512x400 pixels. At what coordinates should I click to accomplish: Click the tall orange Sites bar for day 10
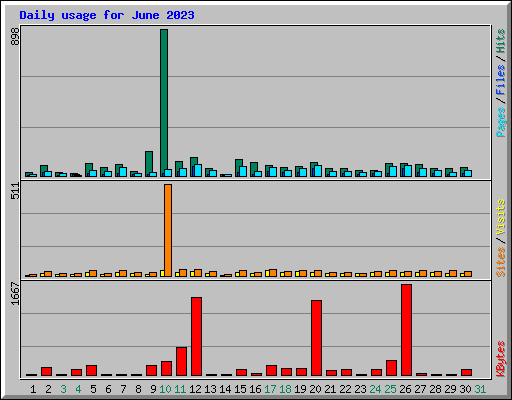[168, 230]
